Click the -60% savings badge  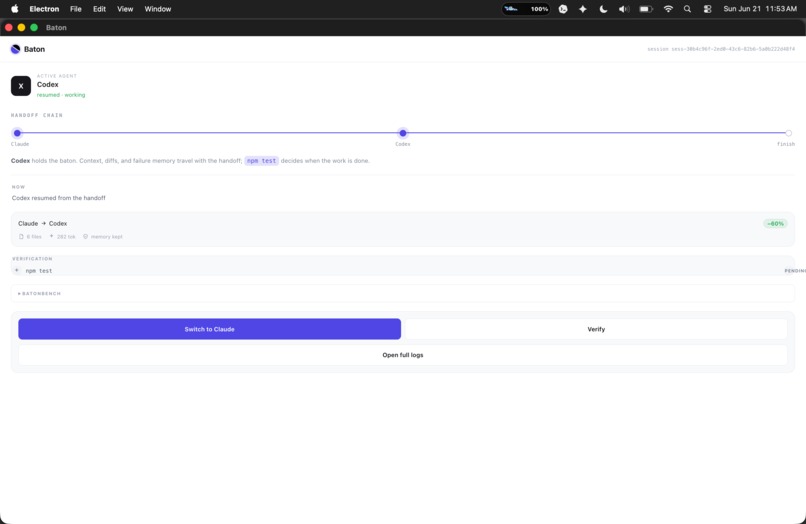tap(775, 224)
